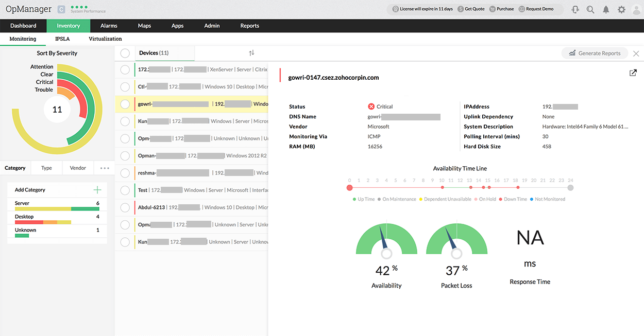The width and height of the screenshot is (644, 336).
Task: Click the user profile avatar icon
Action: (x=637, y=9)
